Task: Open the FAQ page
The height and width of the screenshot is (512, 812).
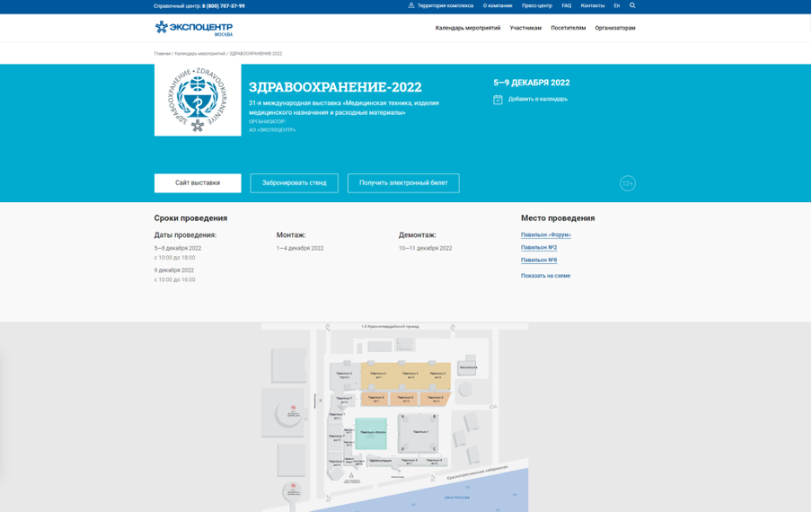Action: [567, 5]
